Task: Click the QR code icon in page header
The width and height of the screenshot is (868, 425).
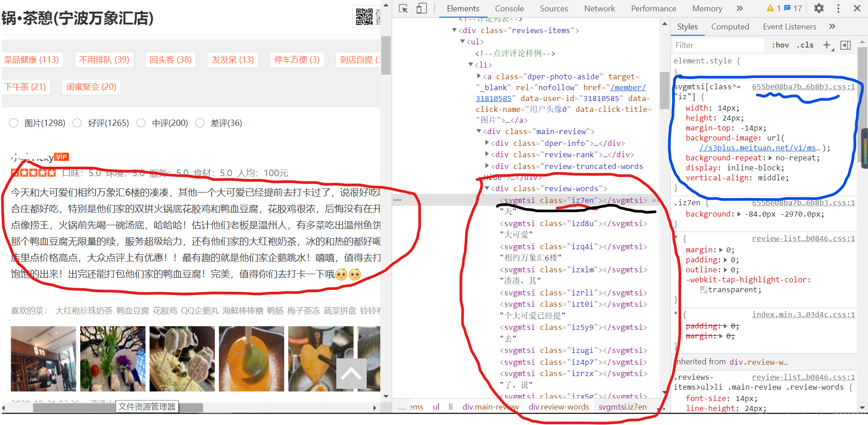Action: pyautogui.click(x=364, y=17)
